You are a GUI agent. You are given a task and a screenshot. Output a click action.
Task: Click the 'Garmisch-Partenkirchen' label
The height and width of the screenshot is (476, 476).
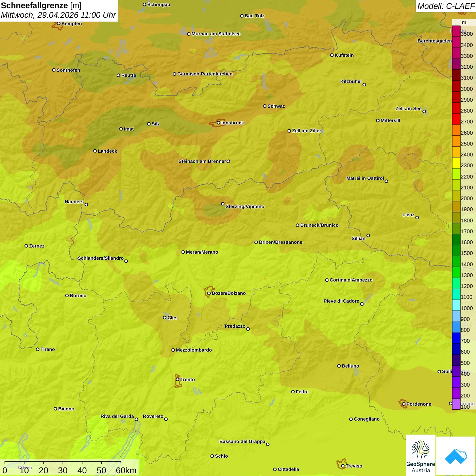(205, 74)
